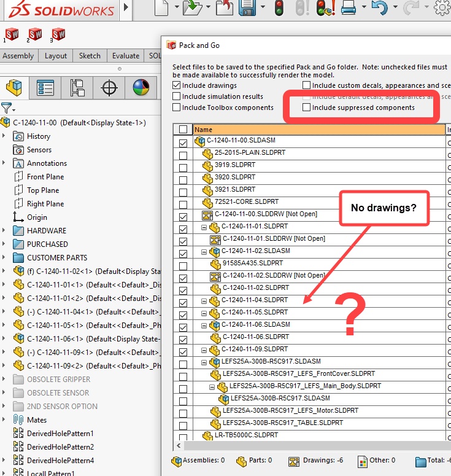The height and width of the screenshot is (476, 451).
Task: Click the New document icon
Action: tap(161, 7)
